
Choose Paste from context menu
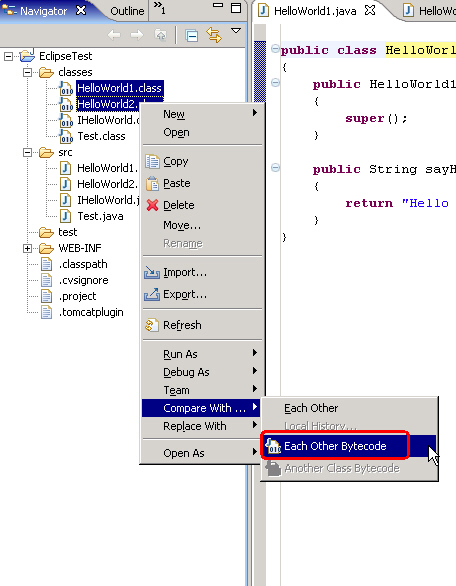pyautogui.click(x=202, y=183)
